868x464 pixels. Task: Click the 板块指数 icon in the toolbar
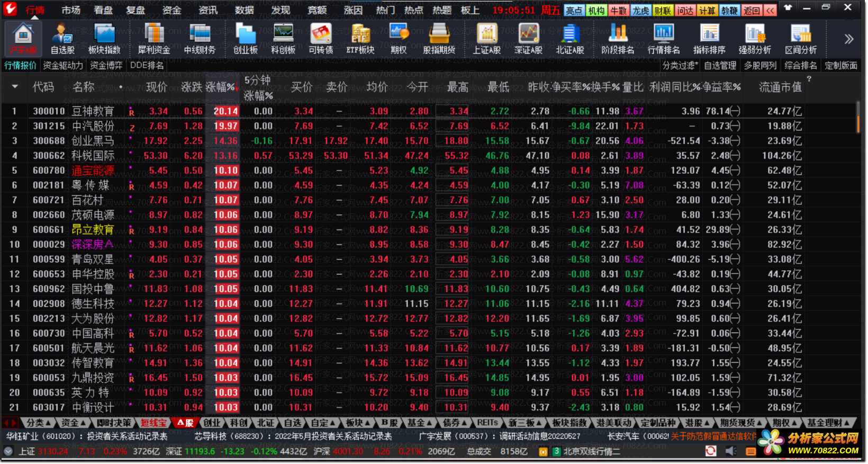point(104,39)
